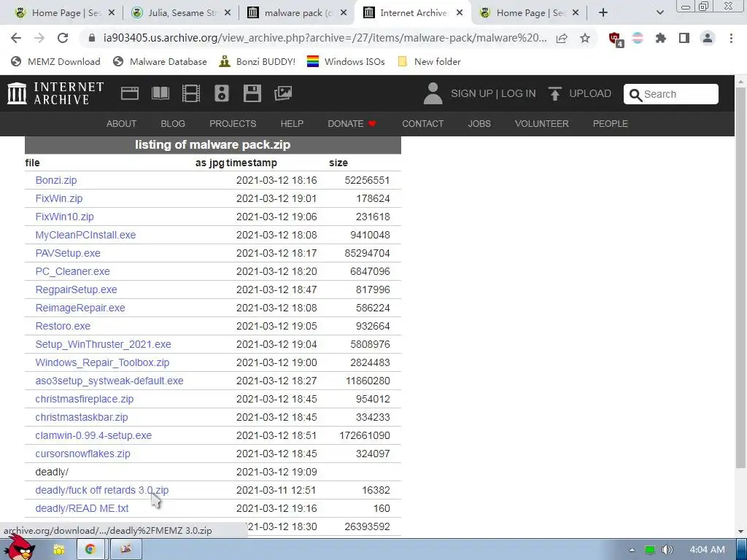
Task: Download MyCleanPCInstall.exe file link
Action: [x=85, y=236]
